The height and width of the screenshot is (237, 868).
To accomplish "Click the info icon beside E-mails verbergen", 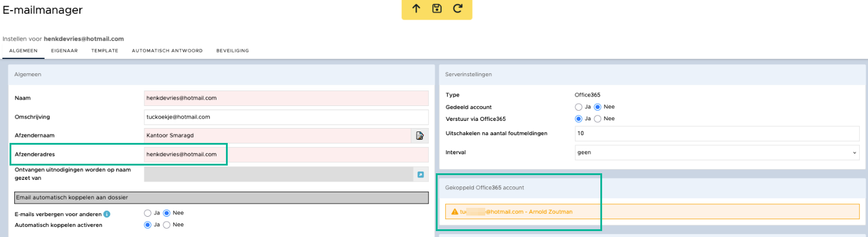I will (107, 213).
